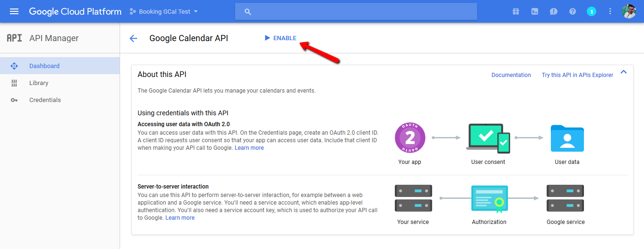Screen dimensions: 644x249
Task: Open the Documentation link
Action: (x=511, y=75)
